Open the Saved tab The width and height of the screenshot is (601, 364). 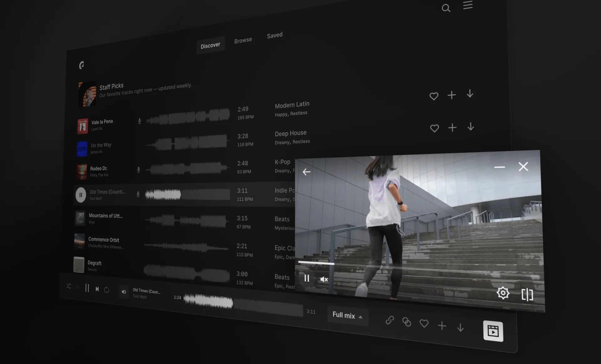click(x=275, y=35)
